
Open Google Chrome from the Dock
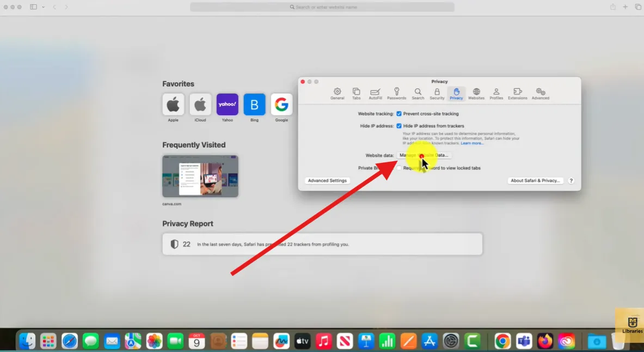(x=502, y=341)
